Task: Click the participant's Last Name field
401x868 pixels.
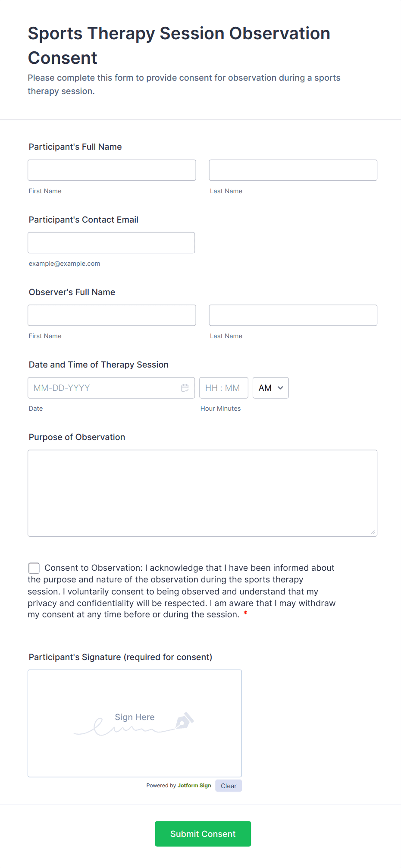Action: 293,170
